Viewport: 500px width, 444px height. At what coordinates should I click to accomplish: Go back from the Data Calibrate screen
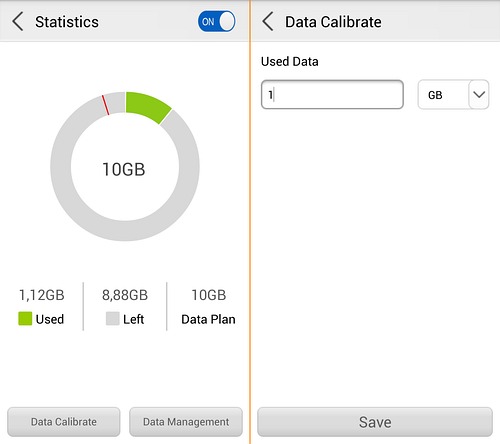[x=267, y=22]
